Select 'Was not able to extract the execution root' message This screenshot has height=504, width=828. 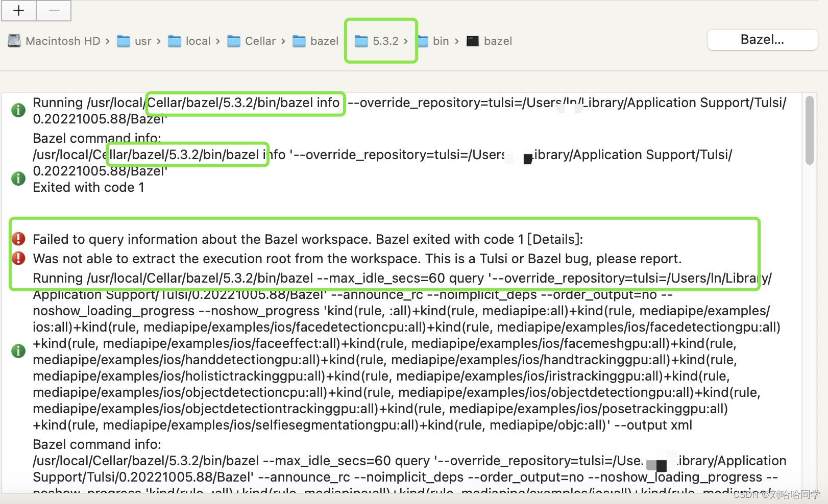[357, 259]
